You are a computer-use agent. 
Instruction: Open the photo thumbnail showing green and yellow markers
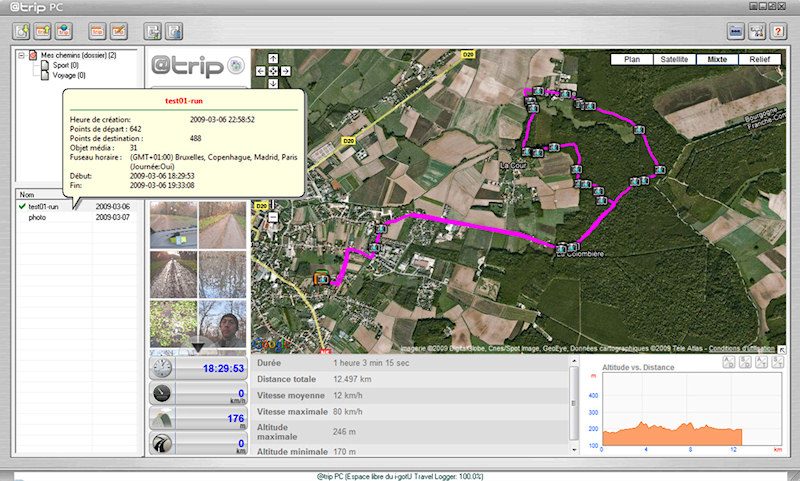pos(173,224)
